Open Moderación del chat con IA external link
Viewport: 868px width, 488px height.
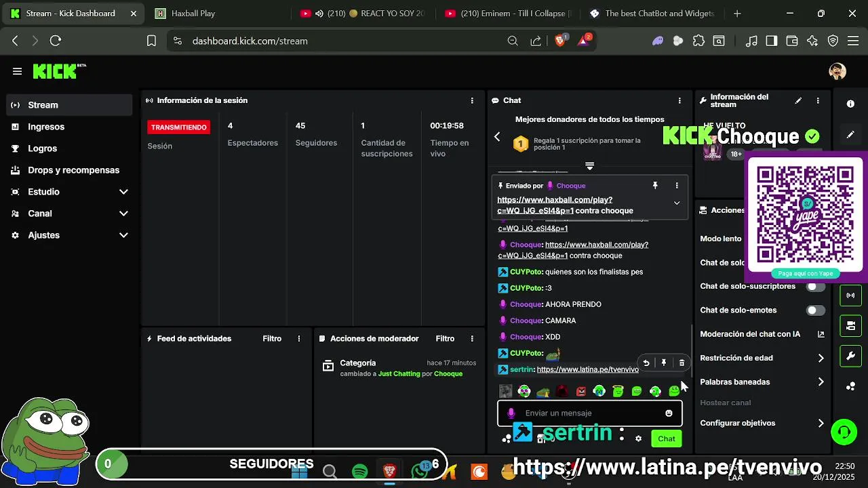[x=821, y=334]
